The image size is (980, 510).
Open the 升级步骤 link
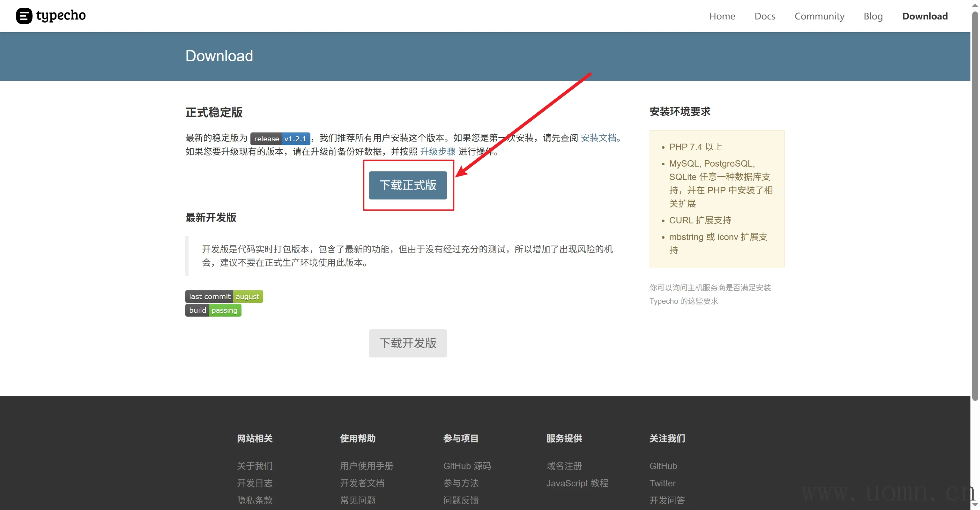[437, 152]
